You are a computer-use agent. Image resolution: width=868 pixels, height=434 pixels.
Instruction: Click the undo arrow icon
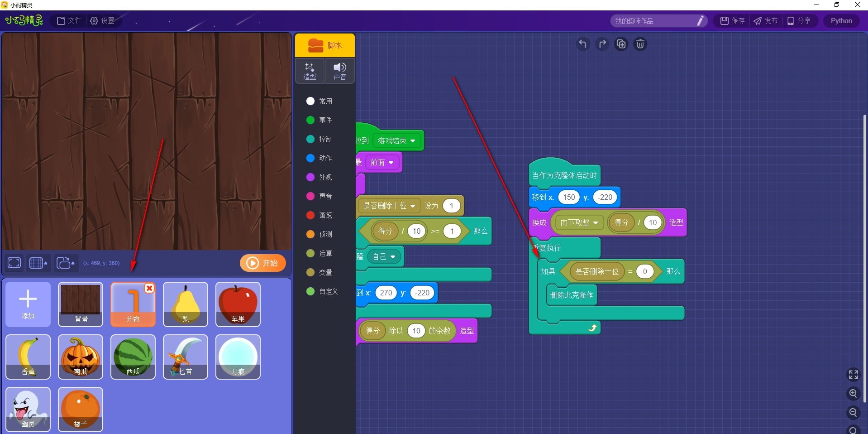pyautogui.click(x=582, y=44)
